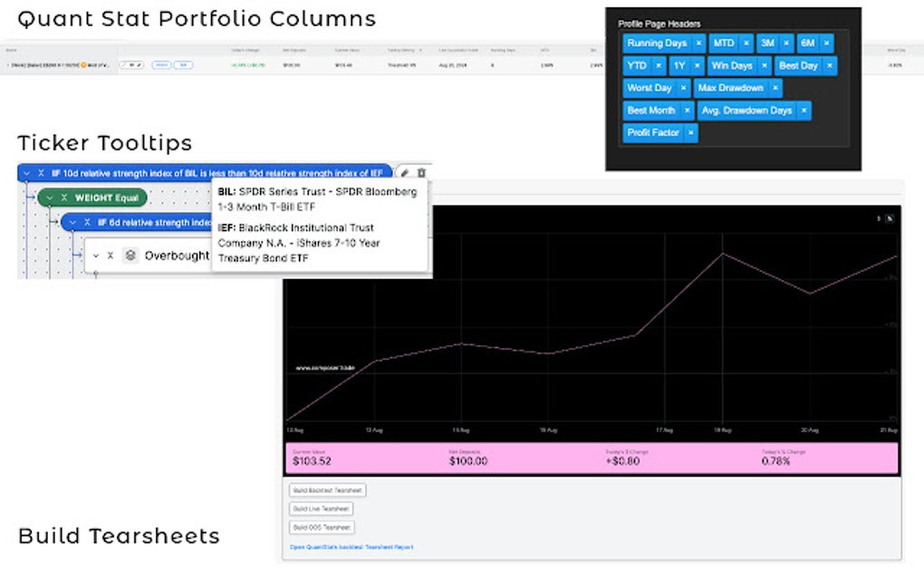Collapse the top IF 10d relative strength block
924x578 pixels.
click(x=26, y=172)
